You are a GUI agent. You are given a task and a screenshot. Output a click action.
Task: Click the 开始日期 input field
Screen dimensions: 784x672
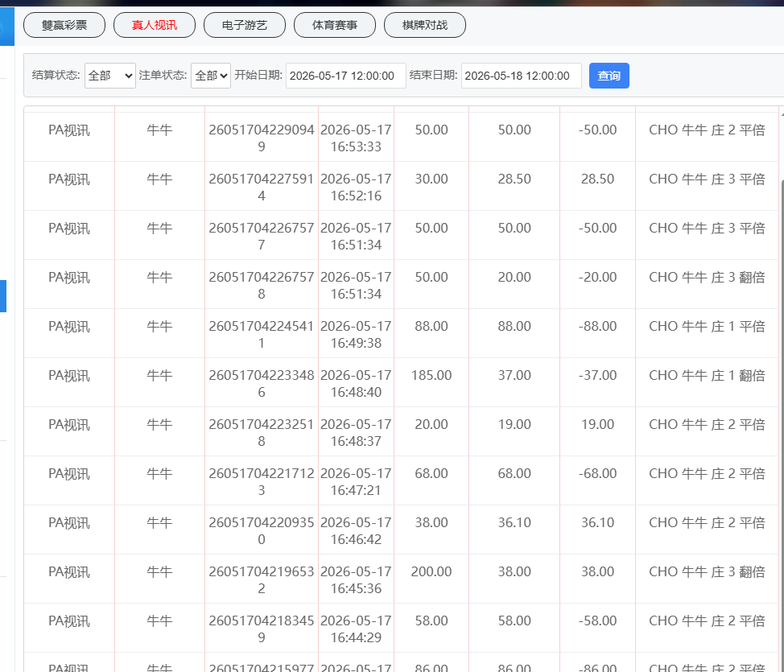pos(345,76)
